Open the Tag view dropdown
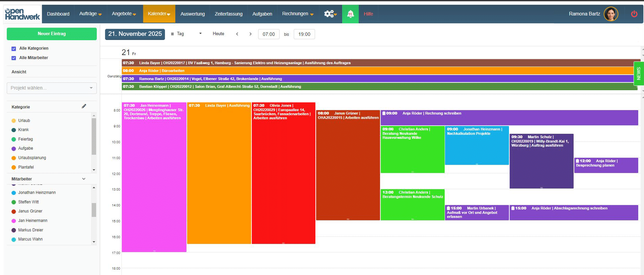The height and width of the screenshot is (275, 644). [x=186, y=34]
